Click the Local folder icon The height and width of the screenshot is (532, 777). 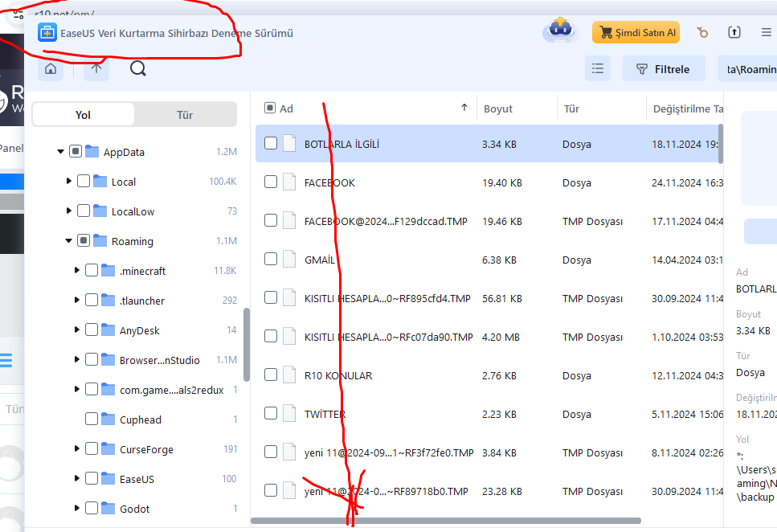click(x=100, y=181)
